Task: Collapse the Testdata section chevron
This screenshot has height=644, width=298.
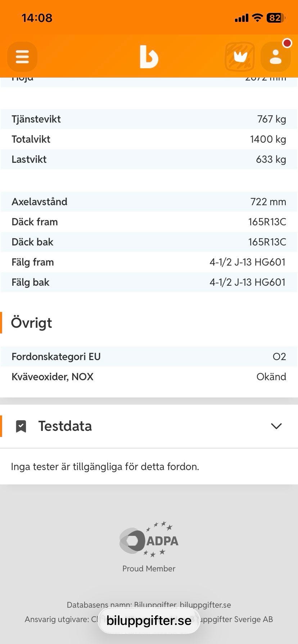Action: pyautogui.click(x=276, y=426)
